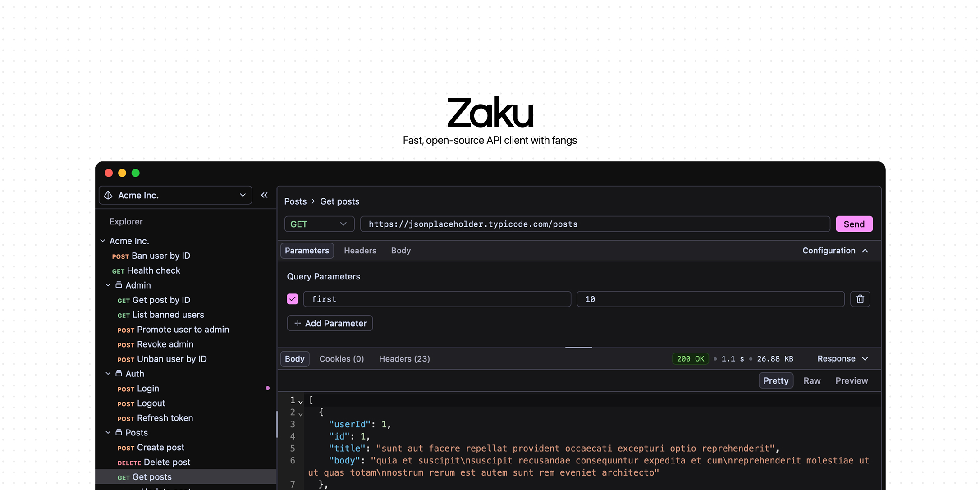Collapse the JSON array via line 1 fold arrow

(x=301, y=401)
